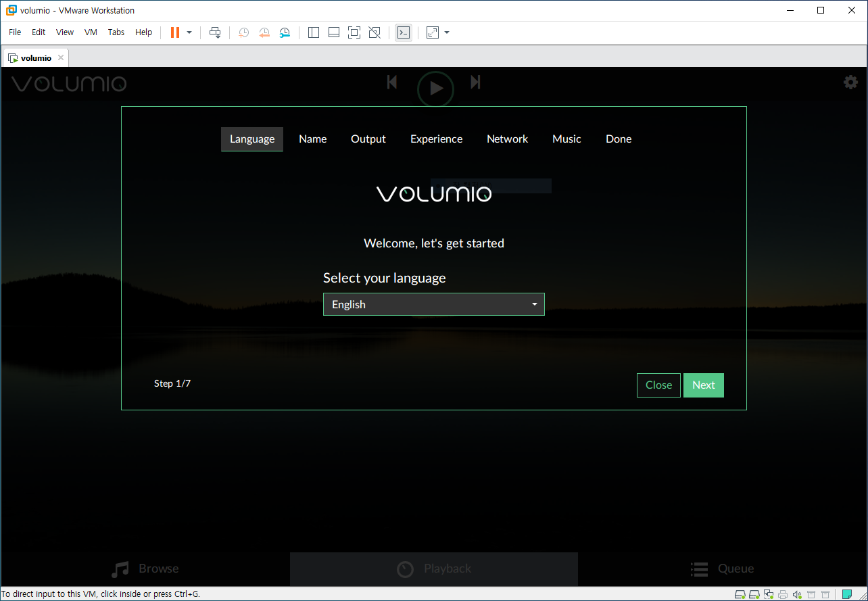Open the Queue section

coord(722,569)
